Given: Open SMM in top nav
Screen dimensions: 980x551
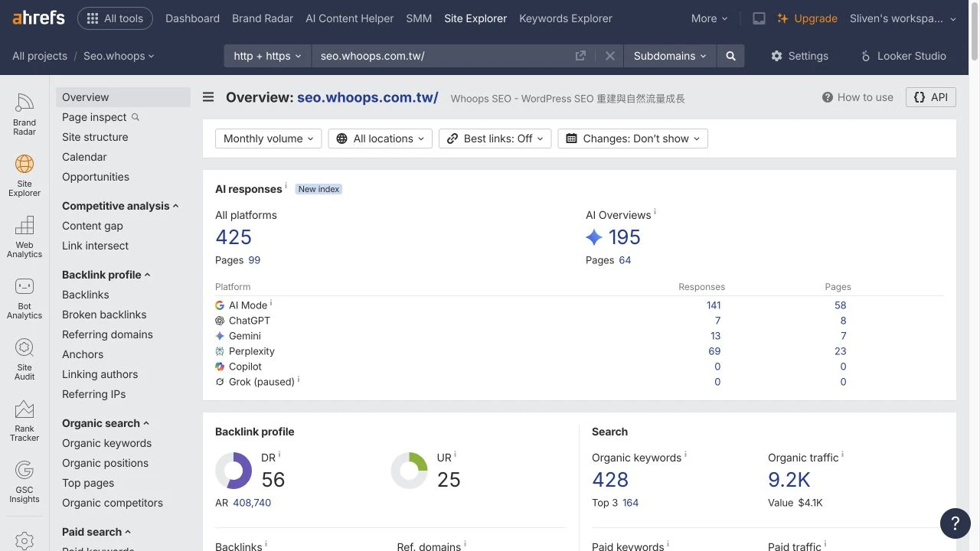Looking at the screenshot, I should coord(419,18).
